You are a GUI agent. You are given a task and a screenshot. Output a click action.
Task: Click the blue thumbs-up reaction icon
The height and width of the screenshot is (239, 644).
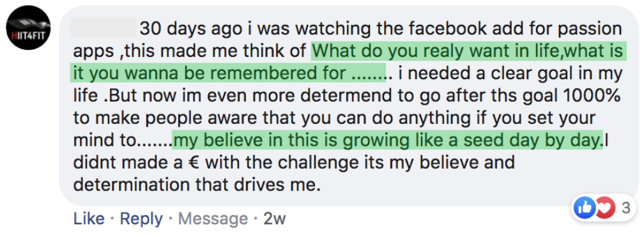584,208
